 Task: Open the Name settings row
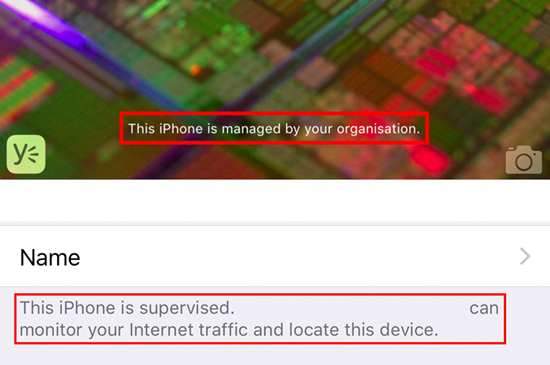(275, 256)
